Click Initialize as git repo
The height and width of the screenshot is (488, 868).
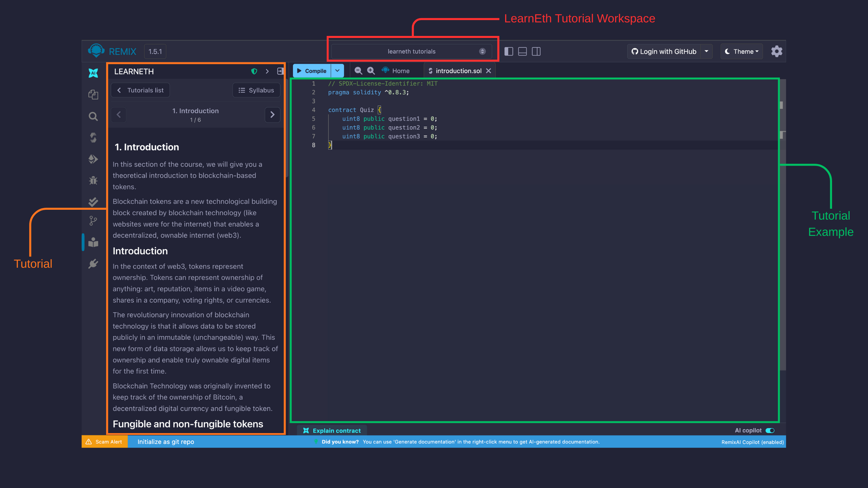(x=166, y=442)
